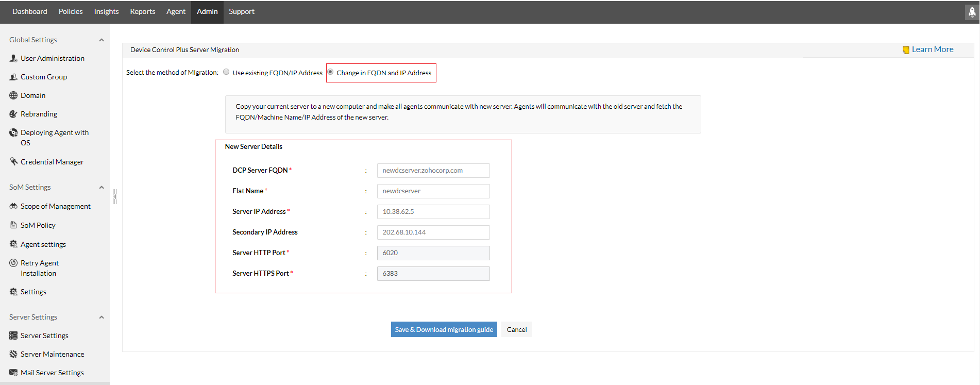The height and width of the screenshot is (385, 980).
Task: Focus the Flat Name input field
Action: [433, 191]
